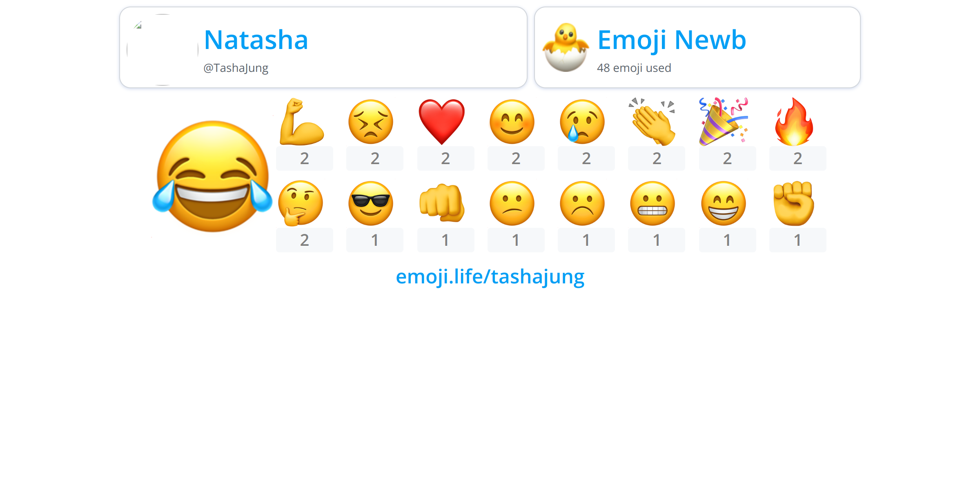The width and height of the screenshot is (980, 490).
Task: Select the sunglasses face emoji
Action: [371, 203]
